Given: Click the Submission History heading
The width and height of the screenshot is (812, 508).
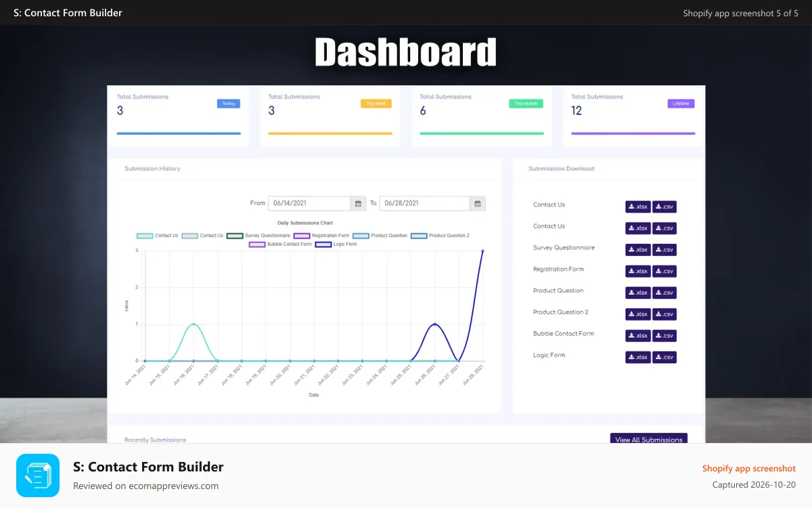Looking at the screenshot, I should [x=152, y=169].
